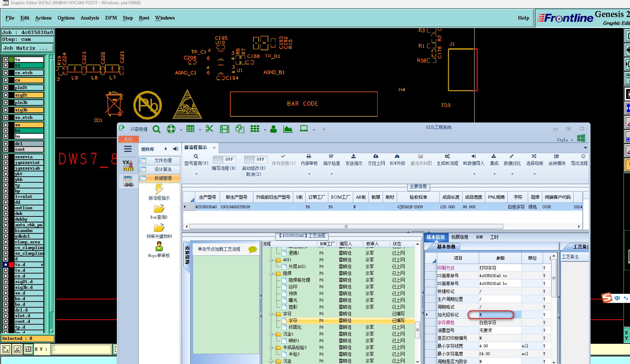Viewport: 630px width, 364px height.
Task: Click the green scissors cut icon
Action: point(209,129)
